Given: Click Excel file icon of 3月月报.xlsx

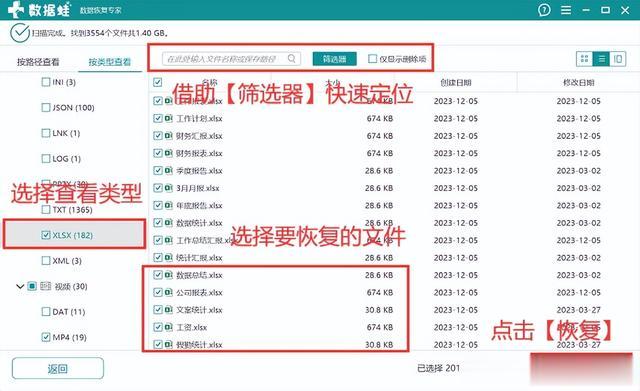Looking at the screenshot, I should tap(168, 188).
